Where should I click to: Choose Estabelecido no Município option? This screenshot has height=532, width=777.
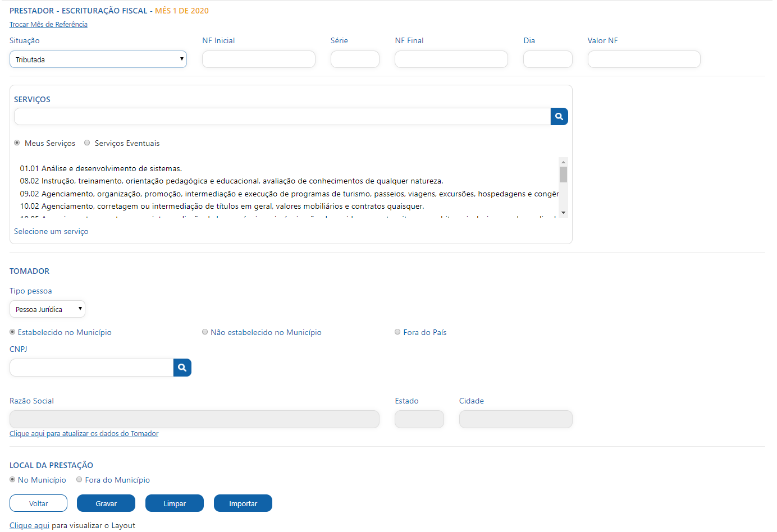tap(12, 332)
